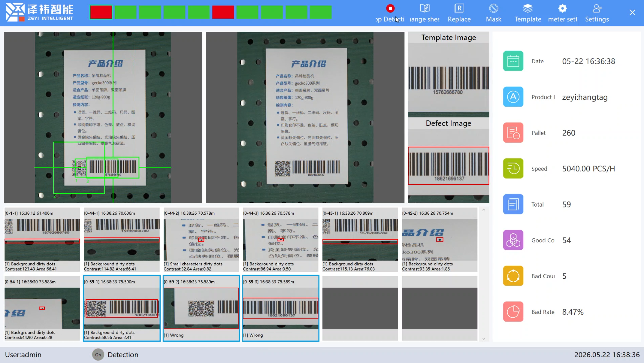Select the first red status block

[x=101, y=12]
